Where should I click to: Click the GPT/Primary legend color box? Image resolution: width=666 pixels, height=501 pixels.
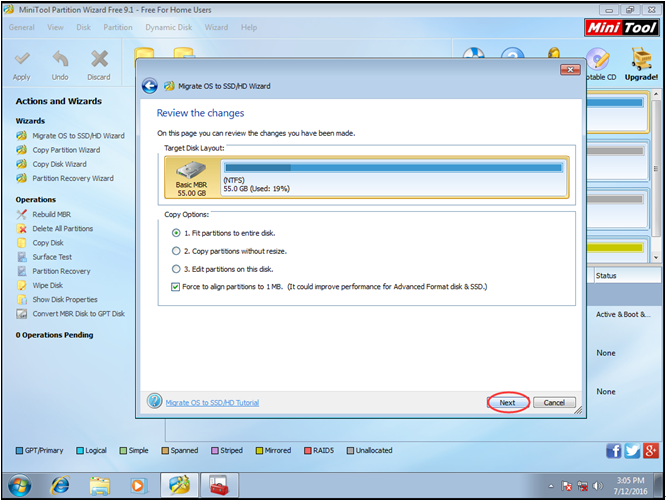[x=19, y=450]
